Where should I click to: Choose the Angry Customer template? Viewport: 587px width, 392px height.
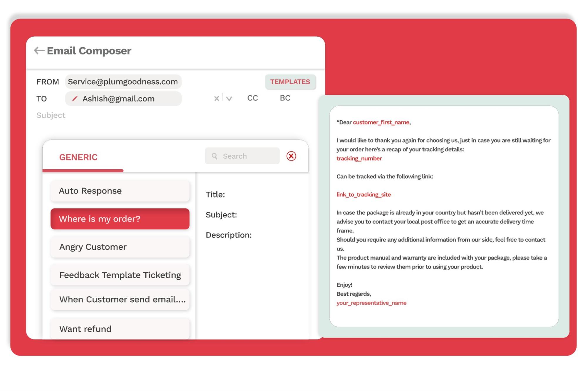click(120, 247)
